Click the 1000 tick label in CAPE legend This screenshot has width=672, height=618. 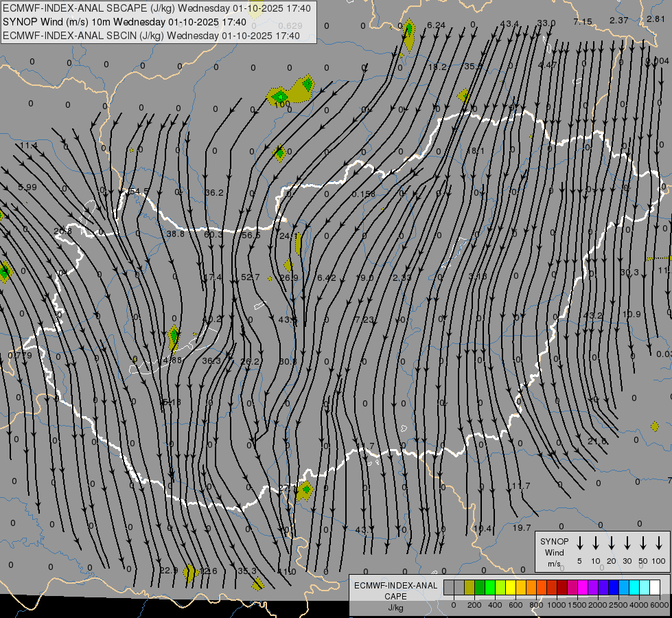[556, 605]
